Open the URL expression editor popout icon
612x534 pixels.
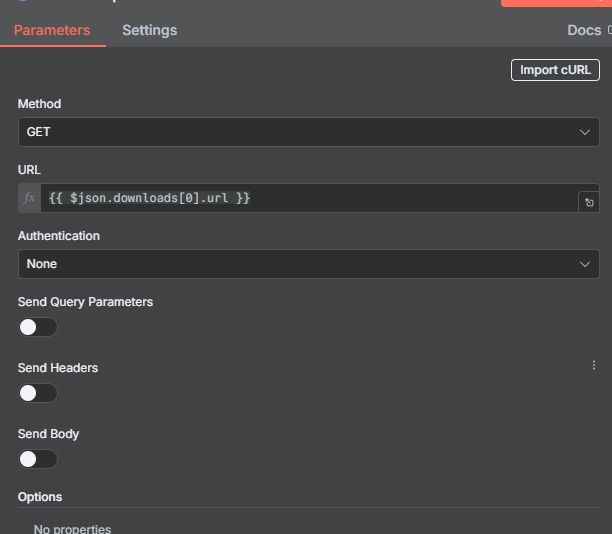click(589, 202)
